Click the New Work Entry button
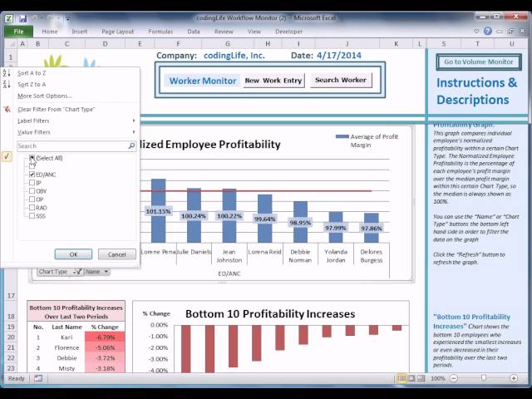532x399 pixels. pos(273,81)
